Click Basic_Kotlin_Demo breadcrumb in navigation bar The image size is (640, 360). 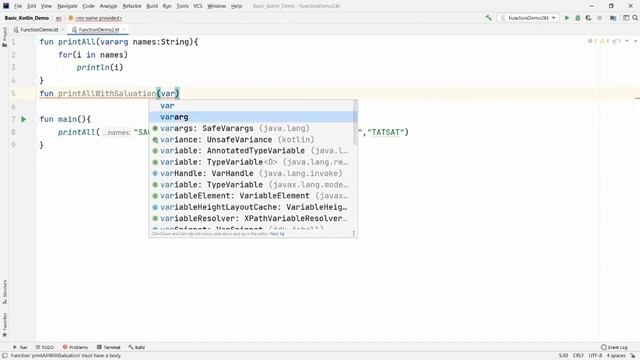tap(27, 18)
